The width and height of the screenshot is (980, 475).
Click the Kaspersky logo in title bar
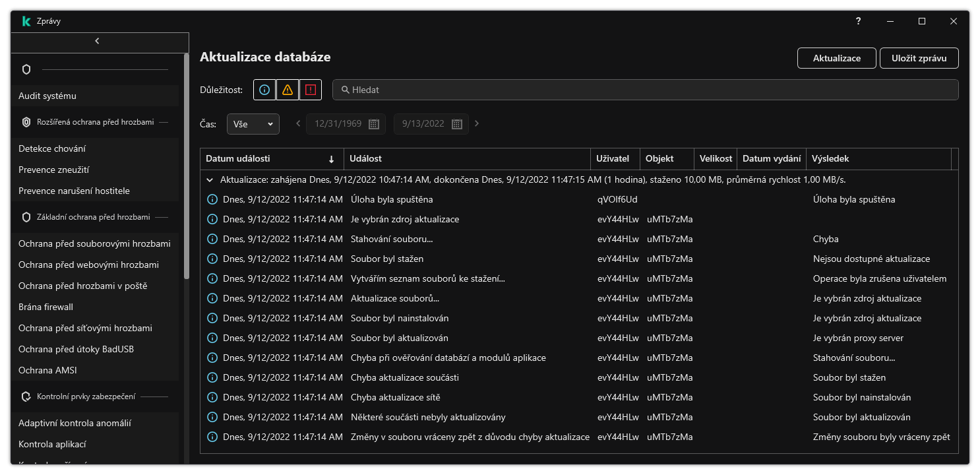click(26, 21)
